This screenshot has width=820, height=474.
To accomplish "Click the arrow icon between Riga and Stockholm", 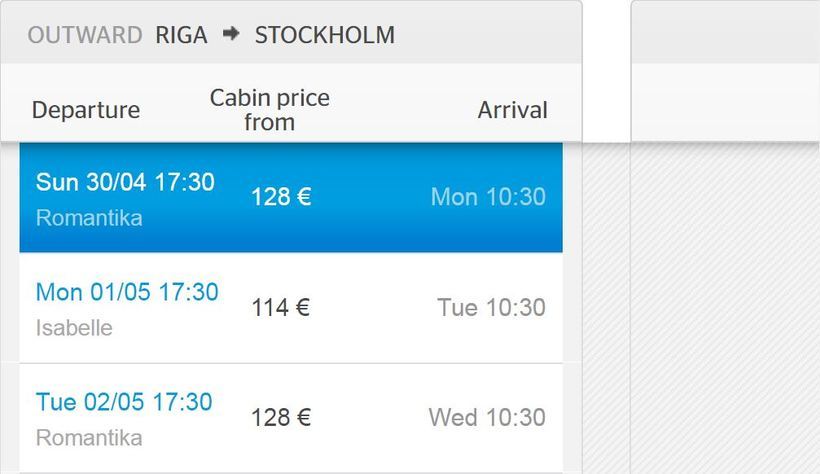I will click(x=231, y=35).
